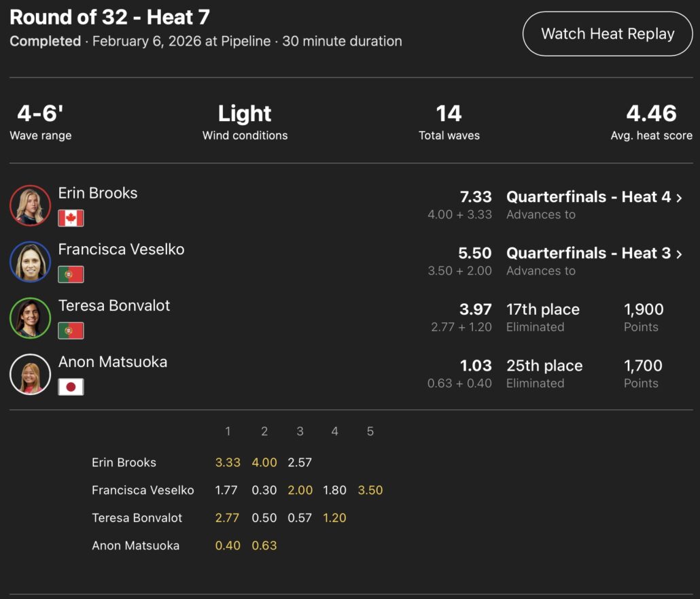This screenshot has height=599, width=700.
Task: Open the Watch Heat Replay button
Action: [x=608, y=34]
